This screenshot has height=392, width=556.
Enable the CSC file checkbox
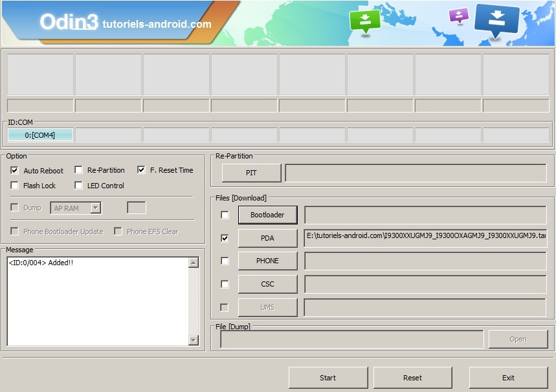[225, 284]
